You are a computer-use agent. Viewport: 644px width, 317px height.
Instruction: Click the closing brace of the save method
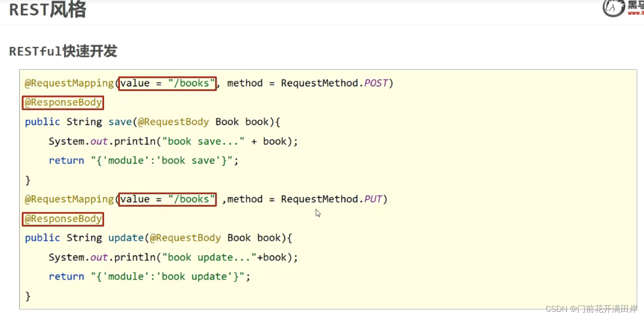click(28, 180)
